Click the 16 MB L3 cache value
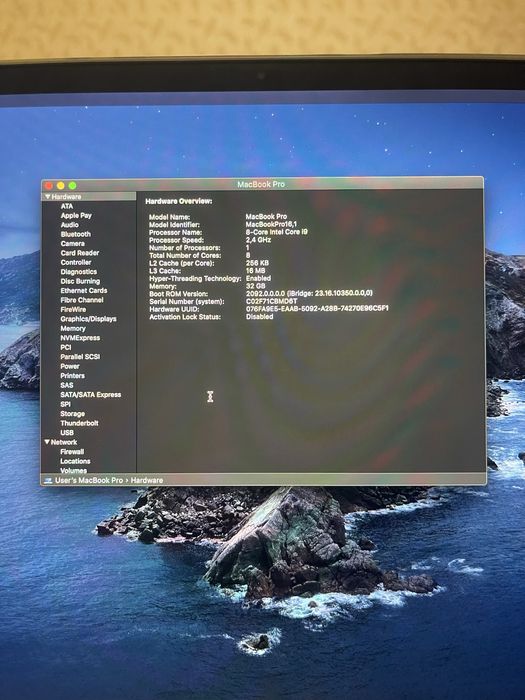The height and width of the screenshot is (700, 525). tap(255, 271)
